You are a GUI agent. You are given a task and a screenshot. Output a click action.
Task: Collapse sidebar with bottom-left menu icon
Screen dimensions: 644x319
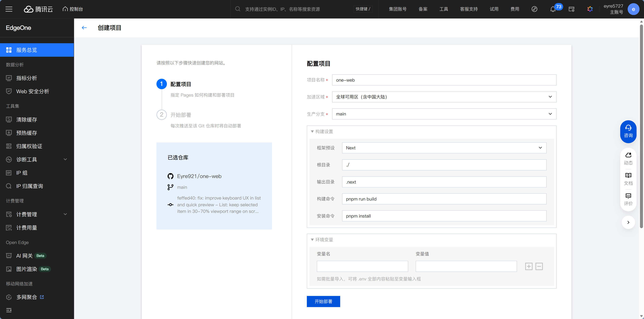click(x=9, y=310)
